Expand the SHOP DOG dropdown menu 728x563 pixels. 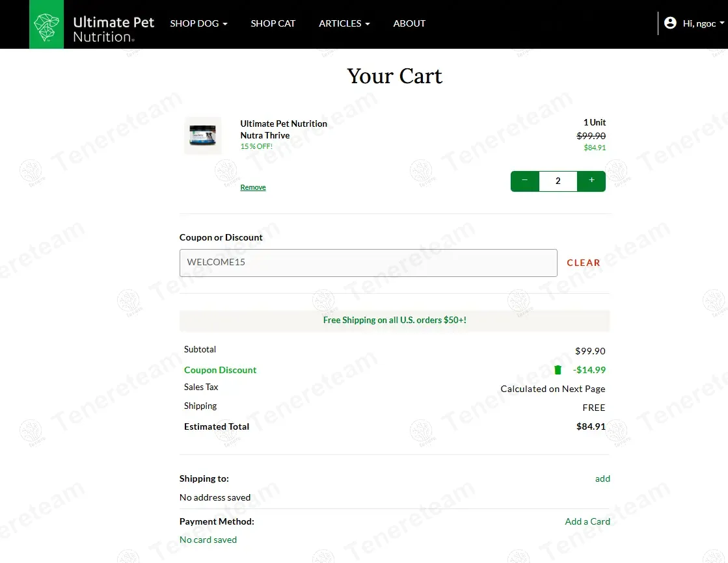pos(198,23)
